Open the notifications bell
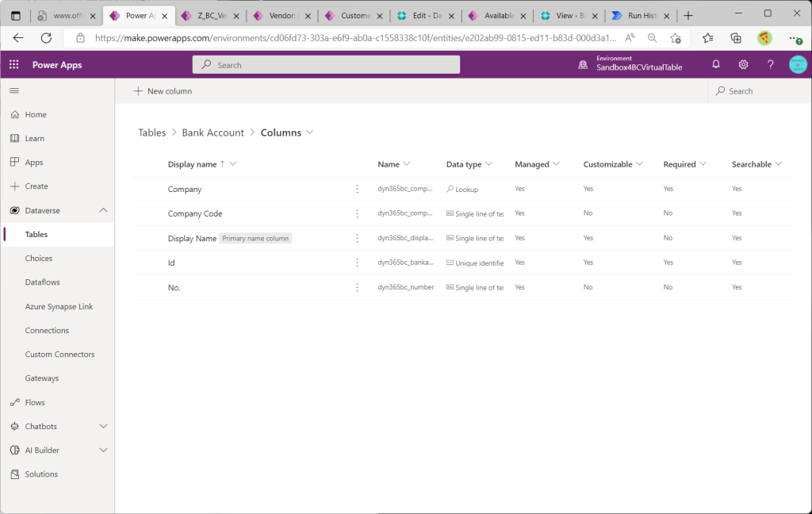The width and height of the screenshot is (812, 514). coord(716,64)
